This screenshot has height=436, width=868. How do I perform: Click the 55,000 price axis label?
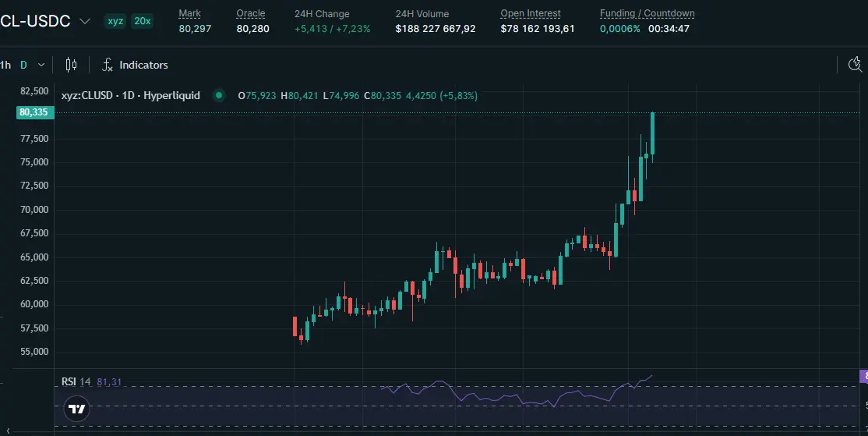[34, 352]
